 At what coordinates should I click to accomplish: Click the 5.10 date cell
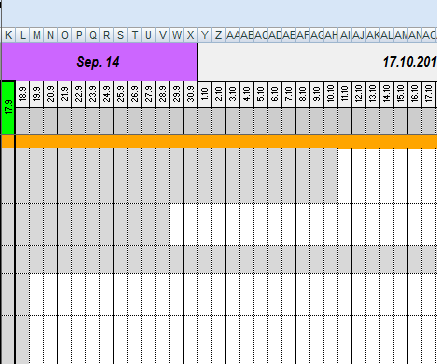coord(261,94)
